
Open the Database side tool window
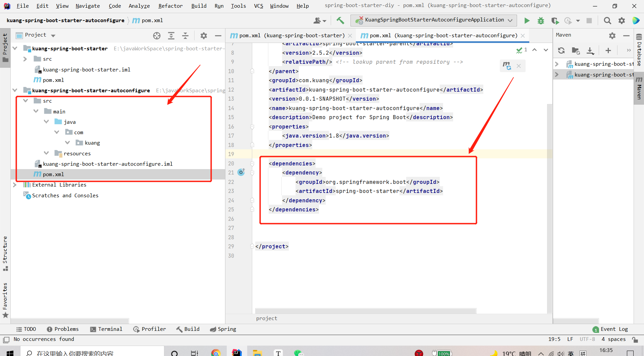(x=639, y=50)
